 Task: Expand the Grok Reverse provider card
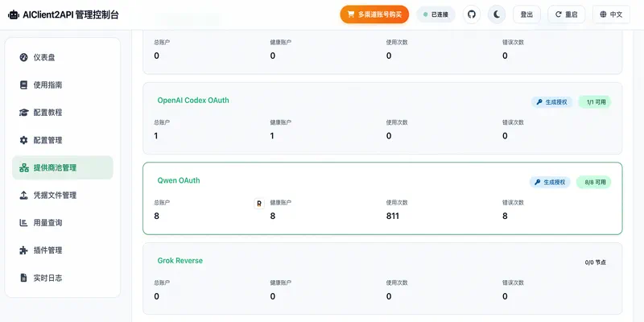click(180, 261)
